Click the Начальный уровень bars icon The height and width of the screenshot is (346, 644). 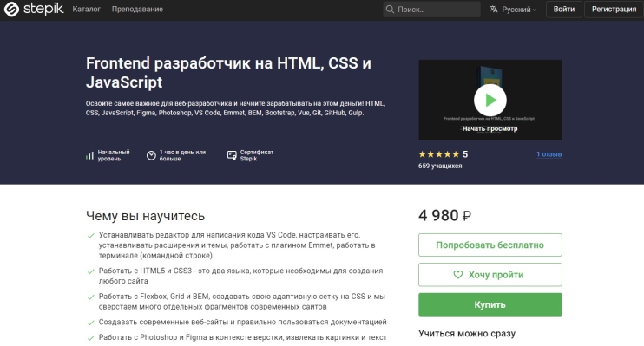pyautogui.click(x=89, y=155)
